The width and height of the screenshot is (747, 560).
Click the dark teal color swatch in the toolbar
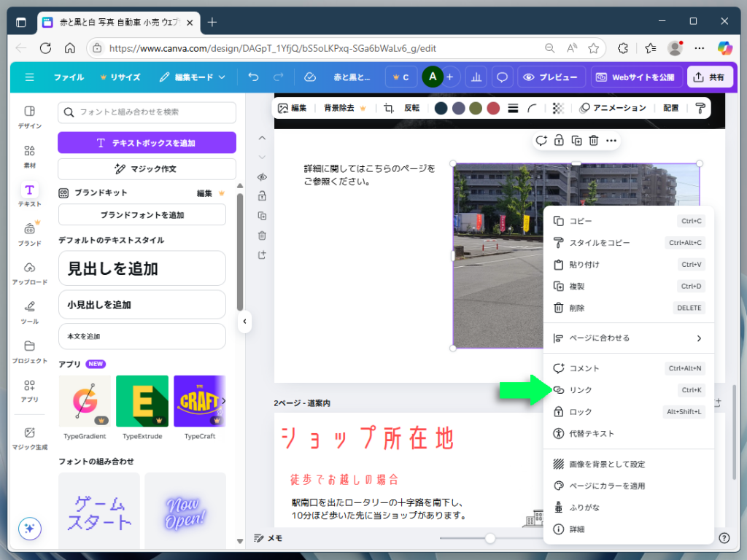coord(440,107)
